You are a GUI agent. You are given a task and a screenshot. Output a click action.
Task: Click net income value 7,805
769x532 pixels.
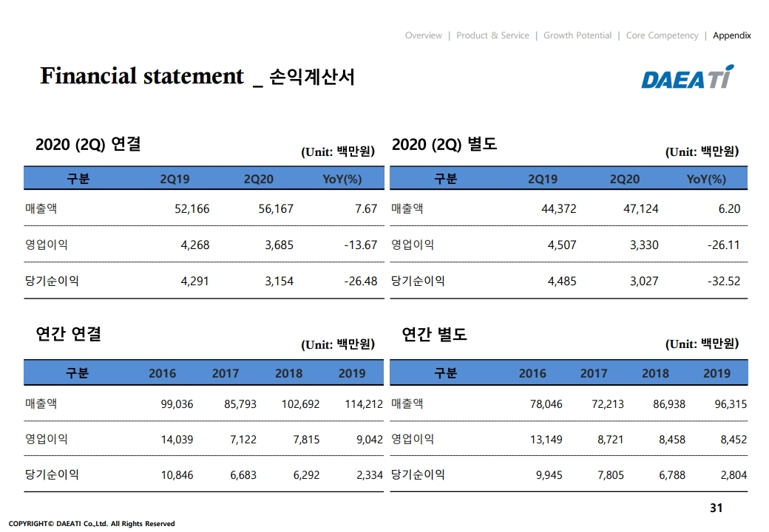coord(611,475)
